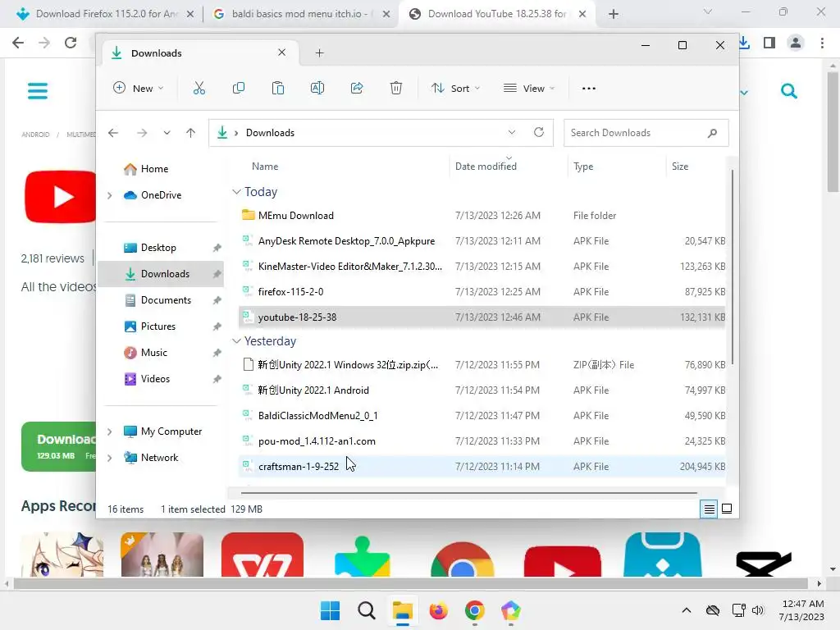Screen dimensions: 840x630
Task: Click Chrome icon in taskbar
Action: click(475, 610)
